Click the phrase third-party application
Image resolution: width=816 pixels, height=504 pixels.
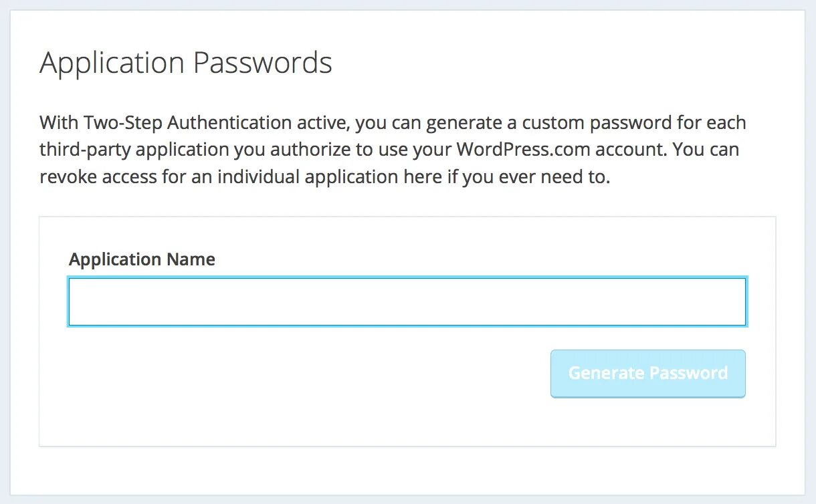click(x=134, y=150)
